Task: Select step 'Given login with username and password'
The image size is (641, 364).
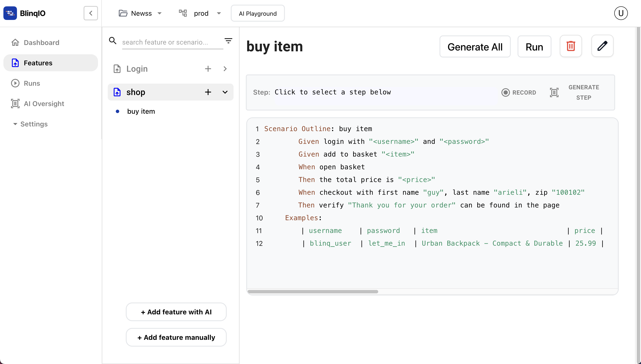Action: (393, 141)
